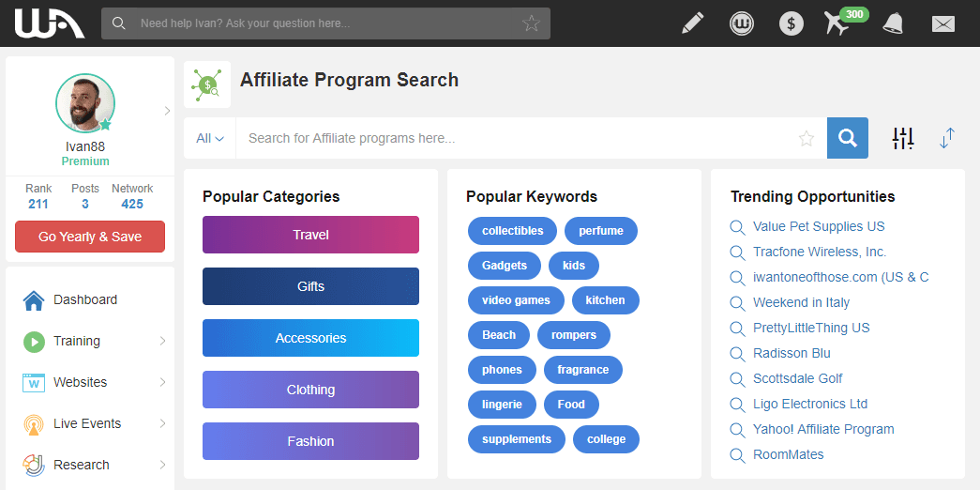Screen dimensions: 980x490
Task: Open the All category dropdown
Action: pyautogui.click(x=210, y=138)
